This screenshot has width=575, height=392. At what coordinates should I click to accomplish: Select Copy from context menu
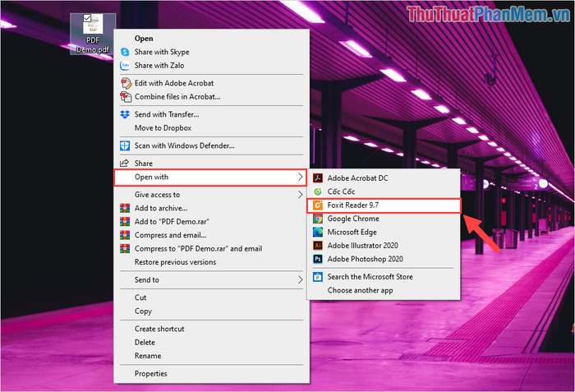(x=211, y=311)
